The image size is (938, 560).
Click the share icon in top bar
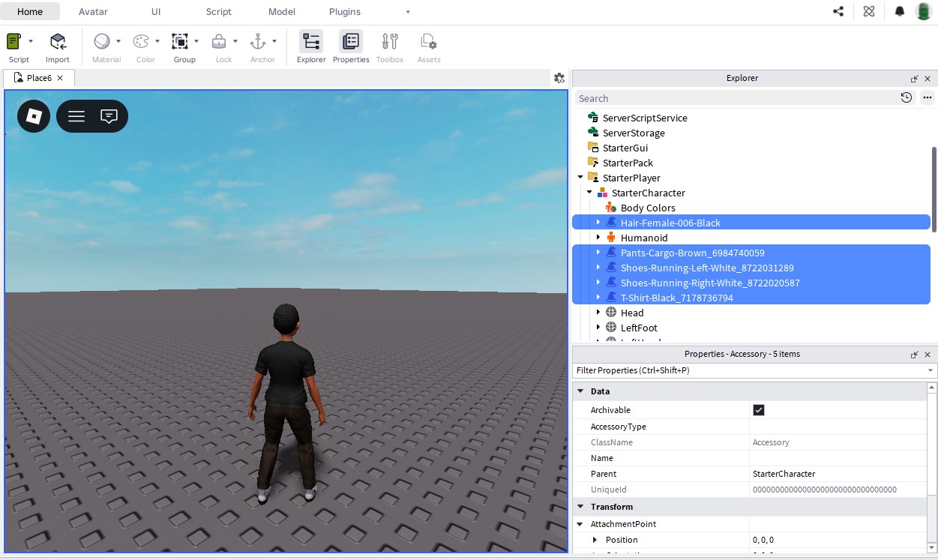(838, 12)
